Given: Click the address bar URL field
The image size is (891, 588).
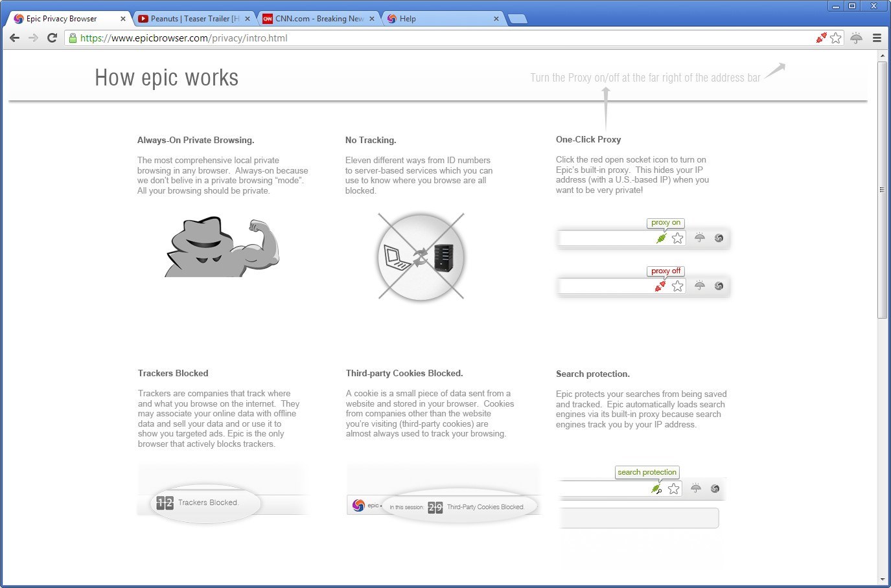Looking at the screenshot, I should (x=441, y=38).
